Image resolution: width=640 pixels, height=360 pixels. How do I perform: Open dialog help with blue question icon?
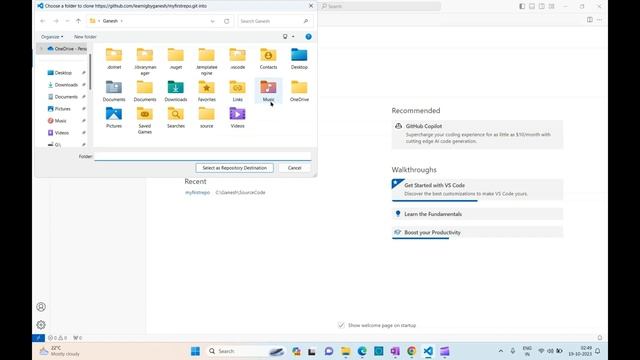tap(309, 37)
